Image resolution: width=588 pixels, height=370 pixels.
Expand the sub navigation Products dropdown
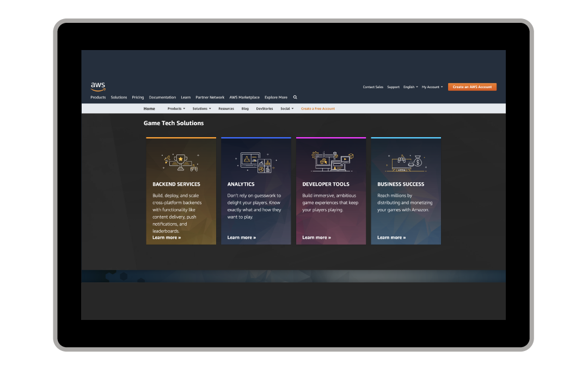176,109
